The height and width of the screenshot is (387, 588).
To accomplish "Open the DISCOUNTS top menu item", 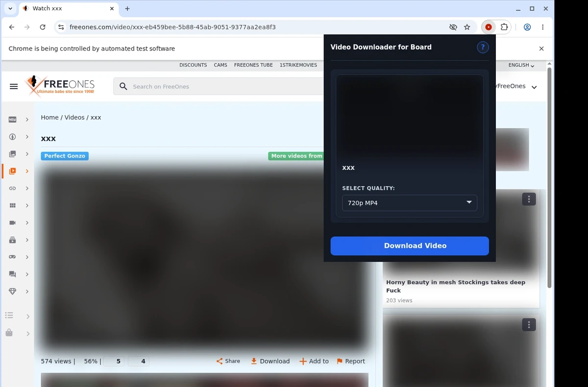I will coord(193,65).
